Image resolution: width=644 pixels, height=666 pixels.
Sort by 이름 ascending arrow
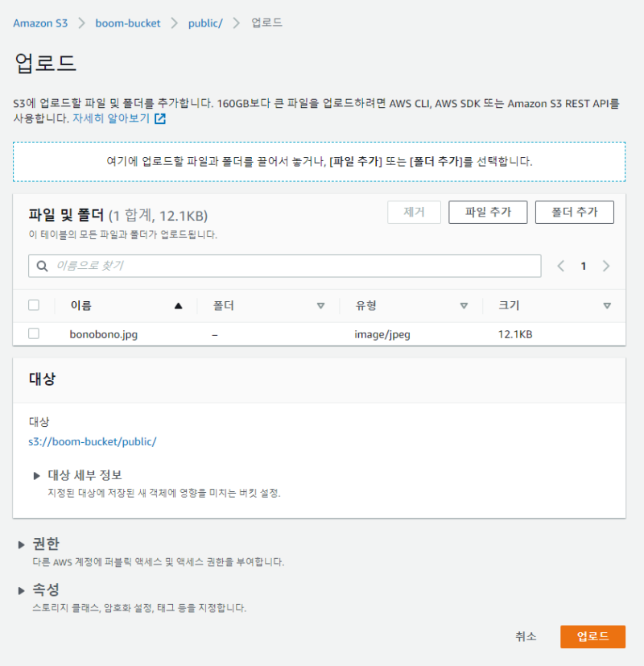point(178,306)
